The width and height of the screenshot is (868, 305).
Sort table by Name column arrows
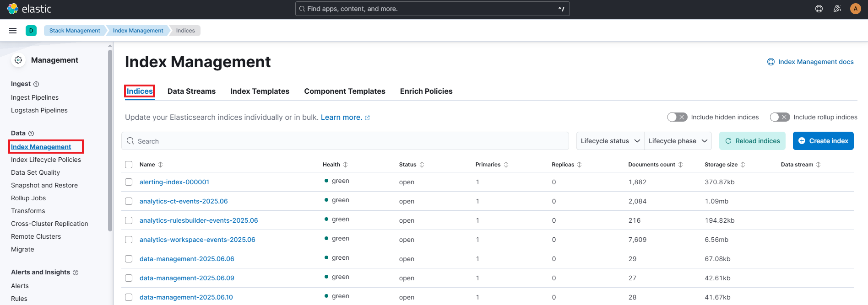point(160,165)
